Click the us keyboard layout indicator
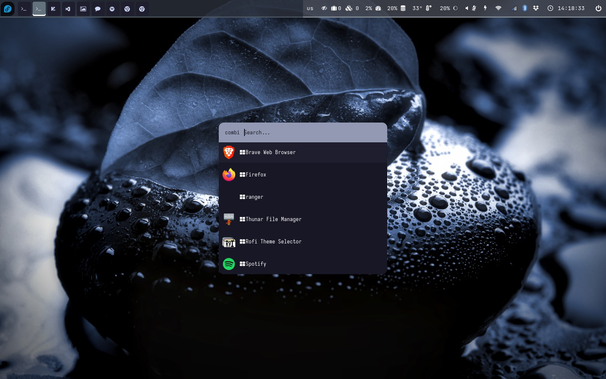 [310, 8]
